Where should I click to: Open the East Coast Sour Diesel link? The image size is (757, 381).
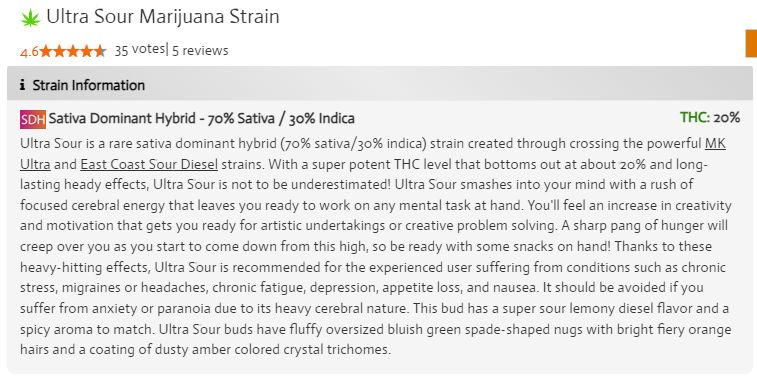tap(149, 165)
